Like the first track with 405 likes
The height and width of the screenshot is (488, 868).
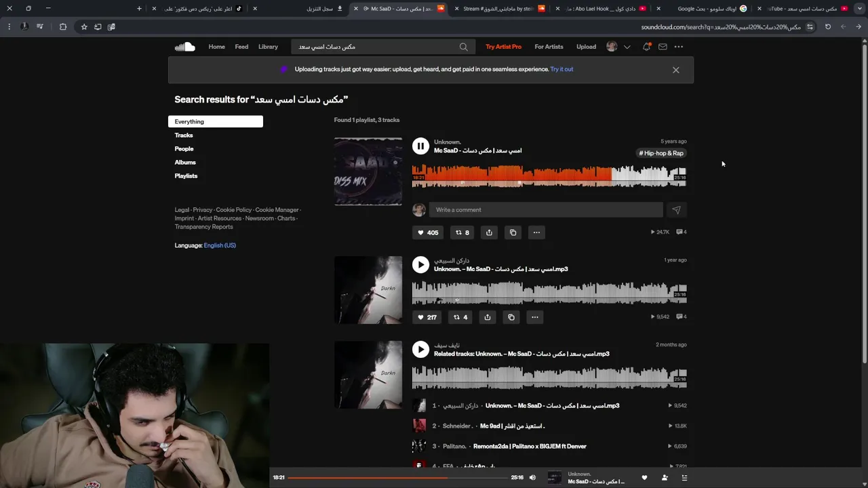point(427,232)
